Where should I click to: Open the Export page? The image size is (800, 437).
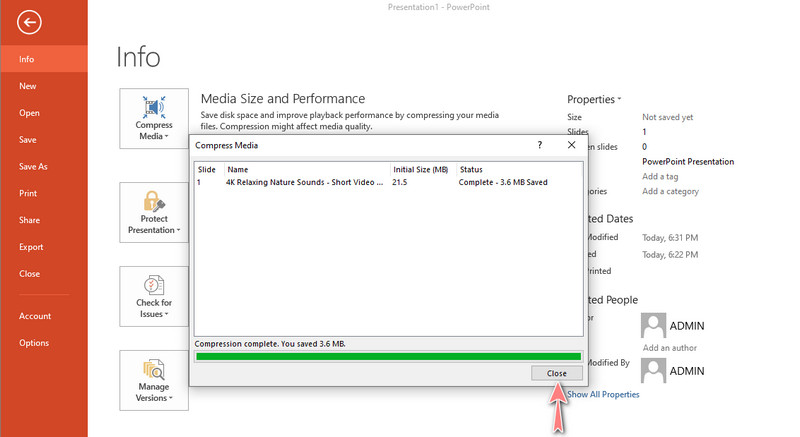31,246
